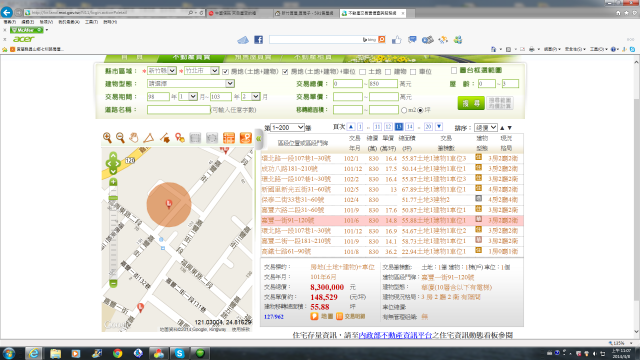Go to results page 12

(388, 127)
